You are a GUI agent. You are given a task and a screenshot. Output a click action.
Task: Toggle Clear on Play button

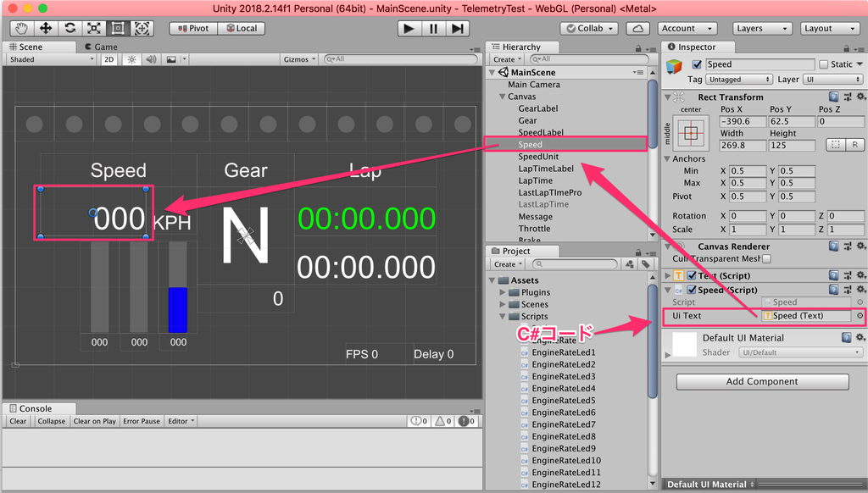point(95,421)
